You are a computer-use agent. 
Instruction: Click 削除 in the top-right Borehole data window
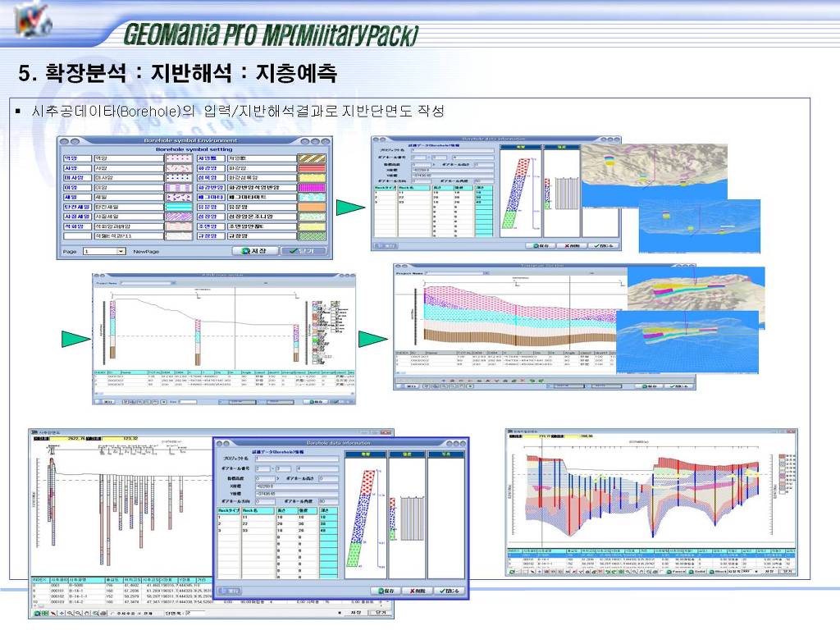[x=572, y=245]
